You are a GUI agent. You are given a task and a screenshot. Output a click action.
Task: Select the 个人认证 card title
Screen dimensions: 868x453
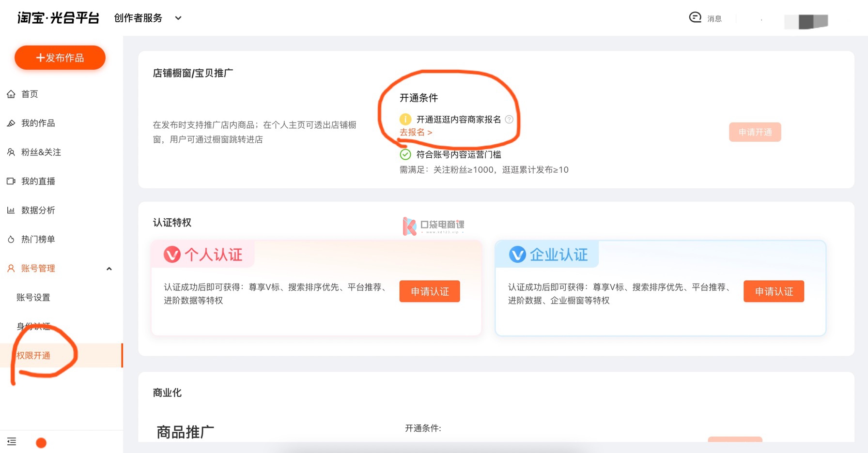tap(213, 255)
